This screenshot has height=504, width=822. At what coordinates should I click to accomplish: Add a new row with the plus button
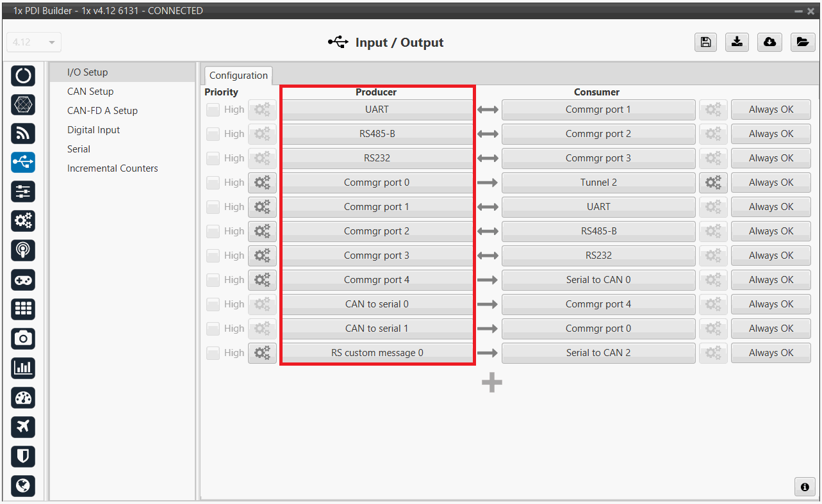click(491, 383)
